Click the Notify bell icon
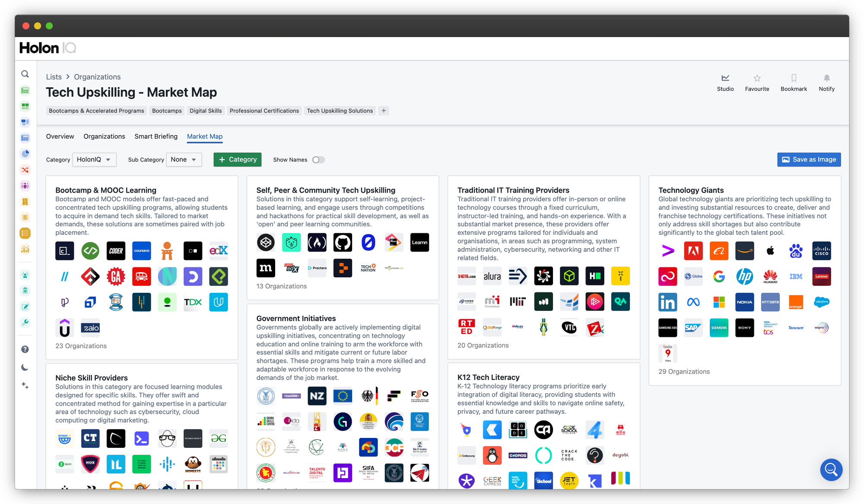The height and width of the screenshot is (504, 864). tap(826, 78)
